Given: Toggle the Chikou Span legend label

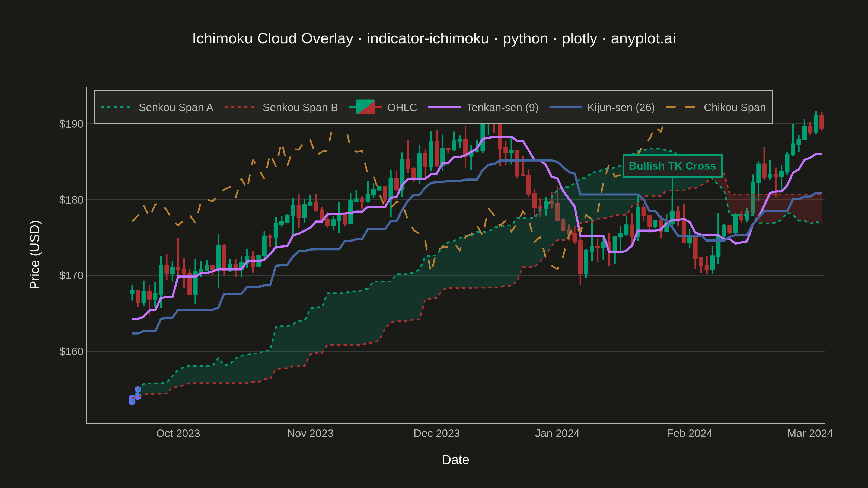Looking at the screenshot, I should coord(735,107).
